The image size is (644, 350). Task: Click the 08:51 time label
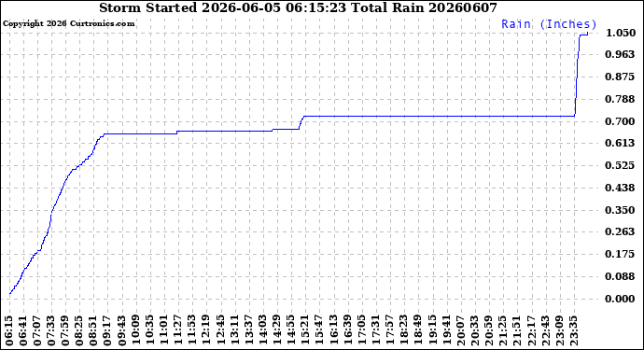pos(93,331)
